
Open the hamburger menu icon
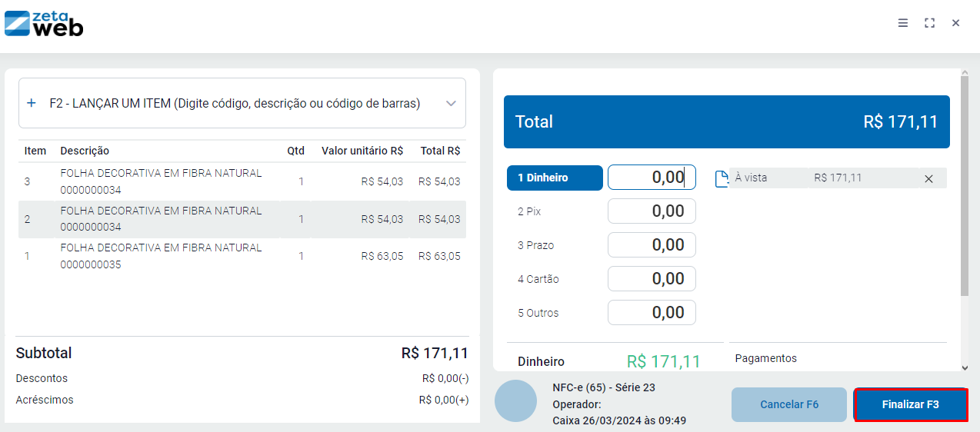point(903,23)
